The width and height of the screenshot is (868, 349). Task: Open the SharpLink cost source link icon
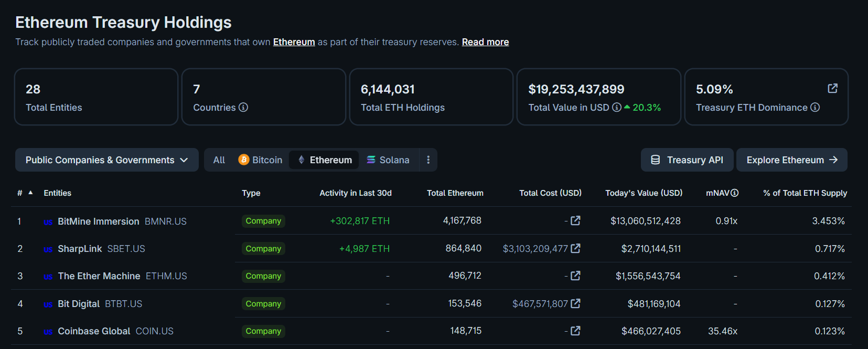tap(575, 248)
